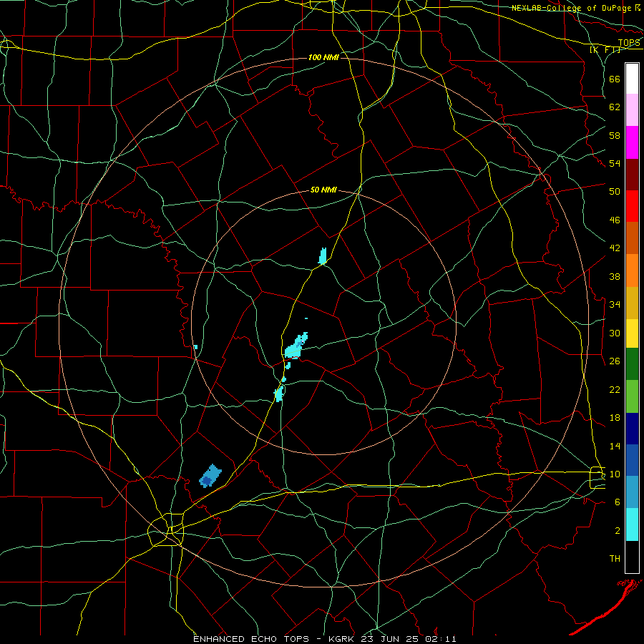Screen dimensions: 644x644
Task: Click the cyan echo north of the radar center
Action: click(x=323, y=256)
